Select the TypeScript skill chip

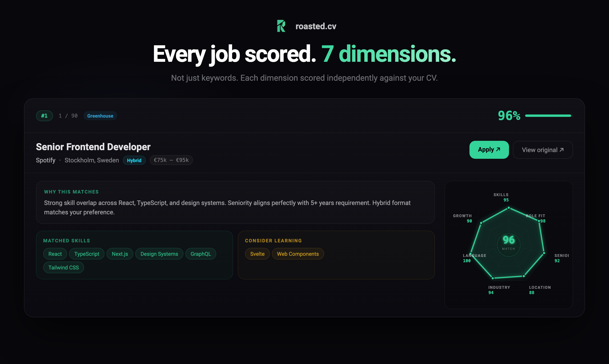point(87,254)
